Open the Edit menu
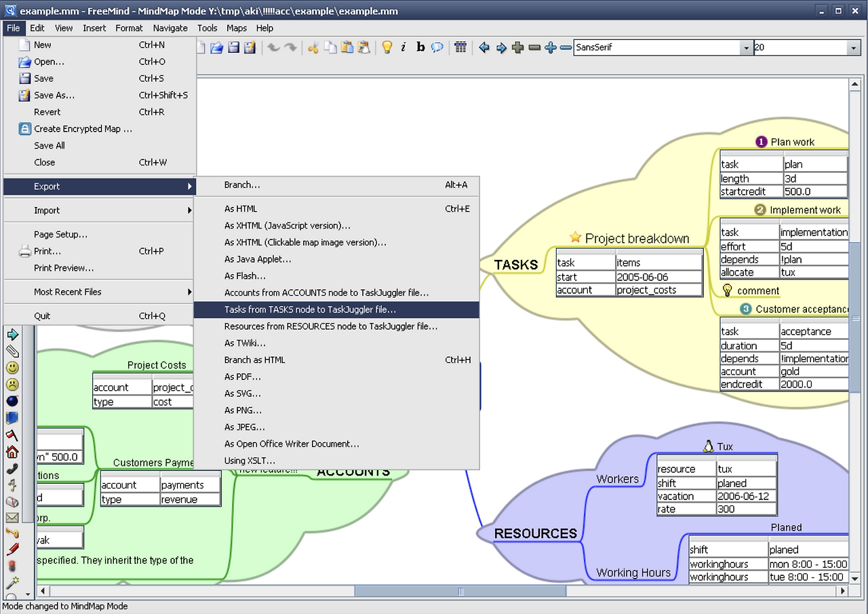868x614 pixels. point(37,28)
